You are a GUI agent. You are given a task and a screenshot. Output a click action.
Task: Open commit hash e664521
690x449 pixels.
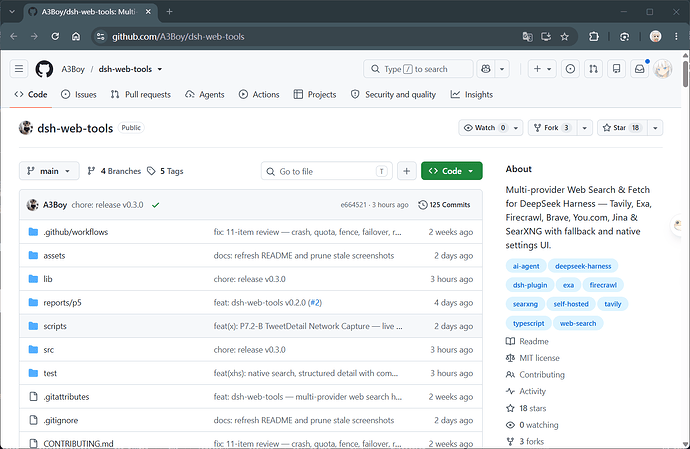pyautogui.click(x=353, y=205)
